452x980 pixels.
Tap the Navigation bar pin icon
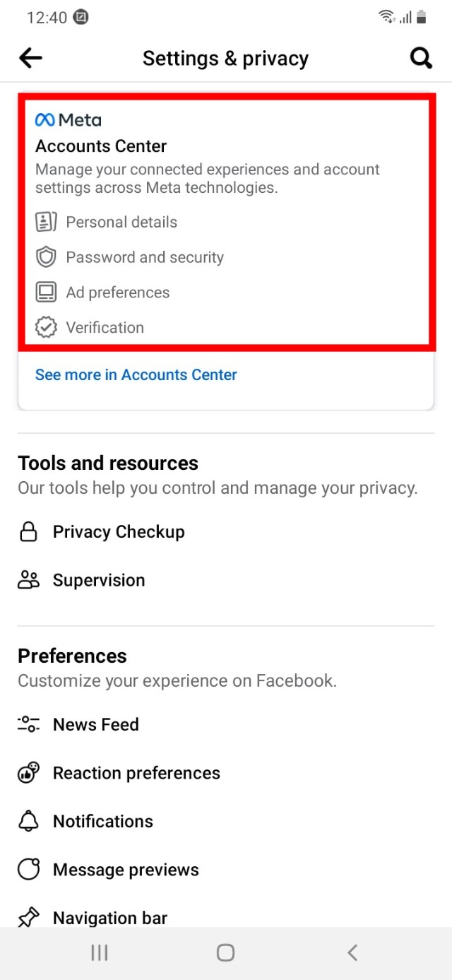click(28, 918)
